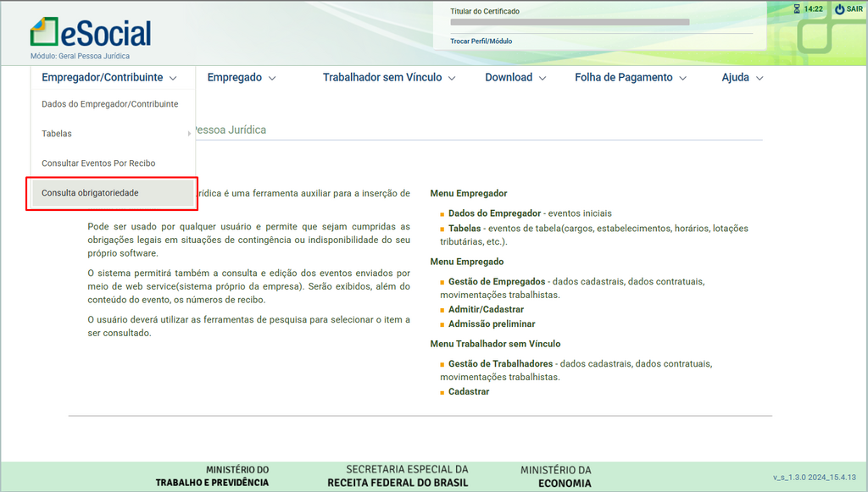This screenshot has height=492, width=868.
Task: Click the SAIR power icon
Action: (839, 9)
